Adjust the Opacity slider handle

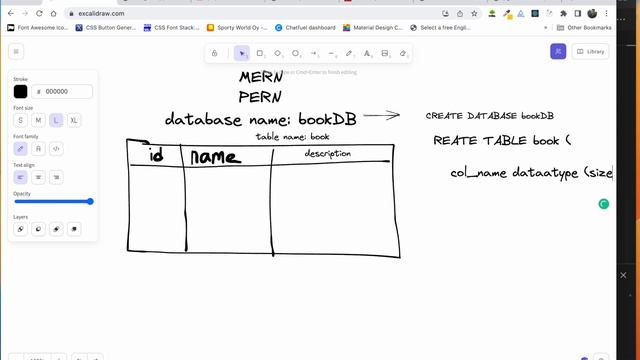90,201
